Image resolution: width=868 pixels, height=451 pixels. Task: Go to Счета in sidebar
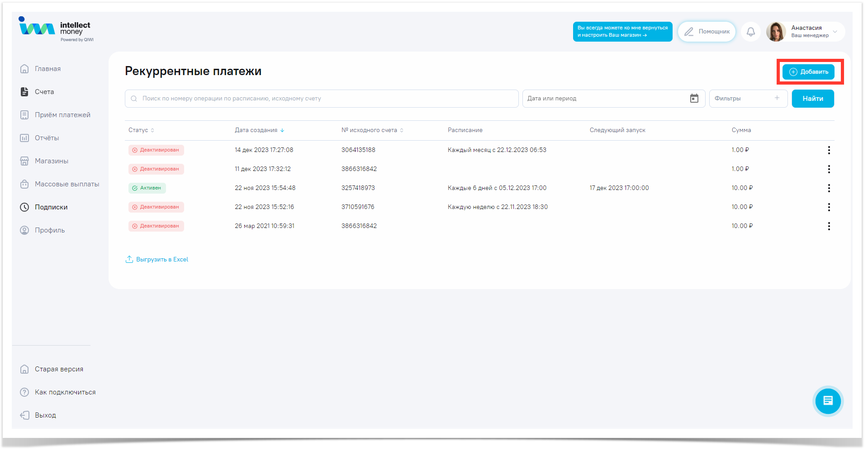pyautogui.click(x=44, y=92)
